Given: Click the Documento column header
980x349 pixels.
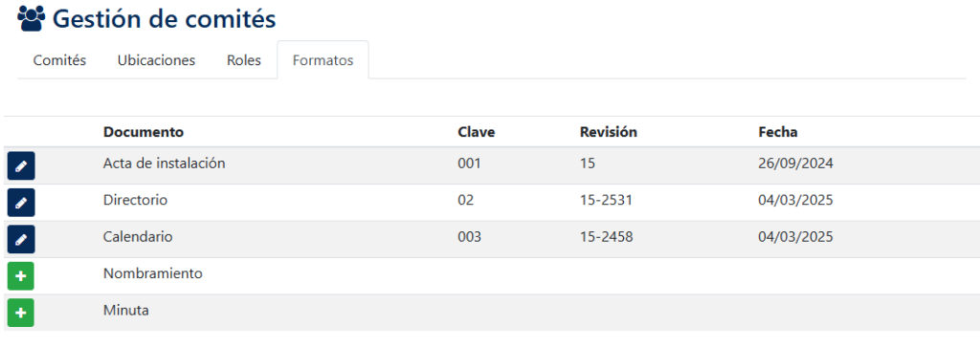Looking at the screenshot, I should 144,132.
